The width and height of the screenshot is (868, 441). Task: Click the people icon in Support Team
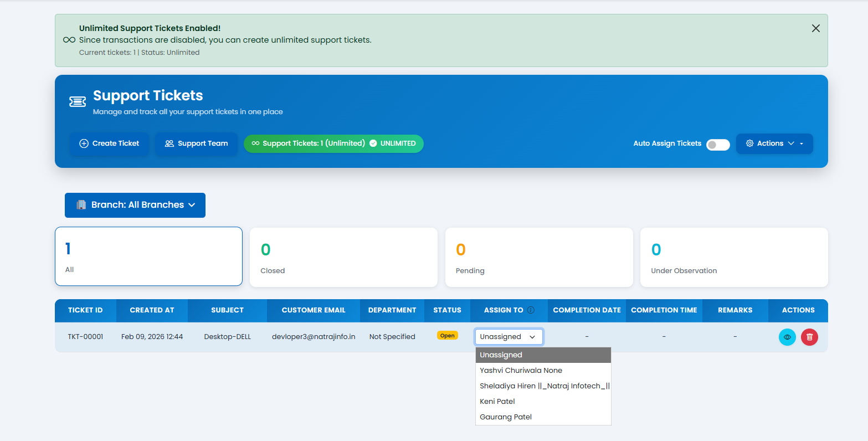tap(170, 143)
